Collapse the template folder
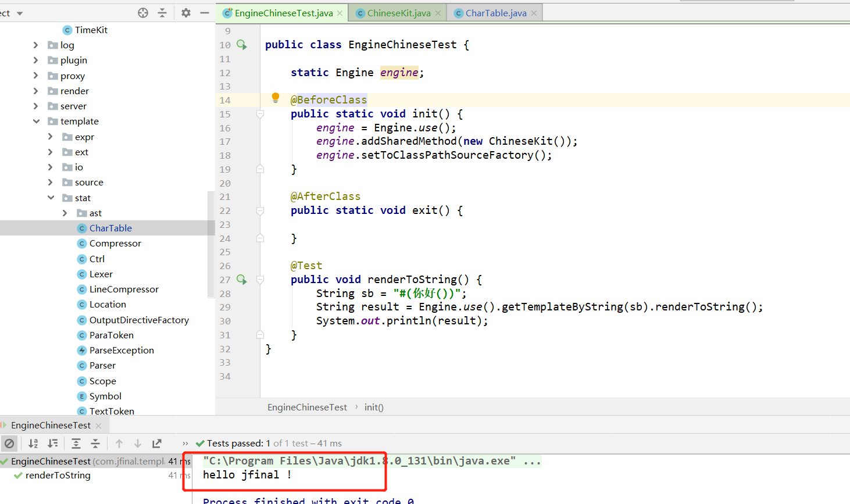 click(36, 121)
